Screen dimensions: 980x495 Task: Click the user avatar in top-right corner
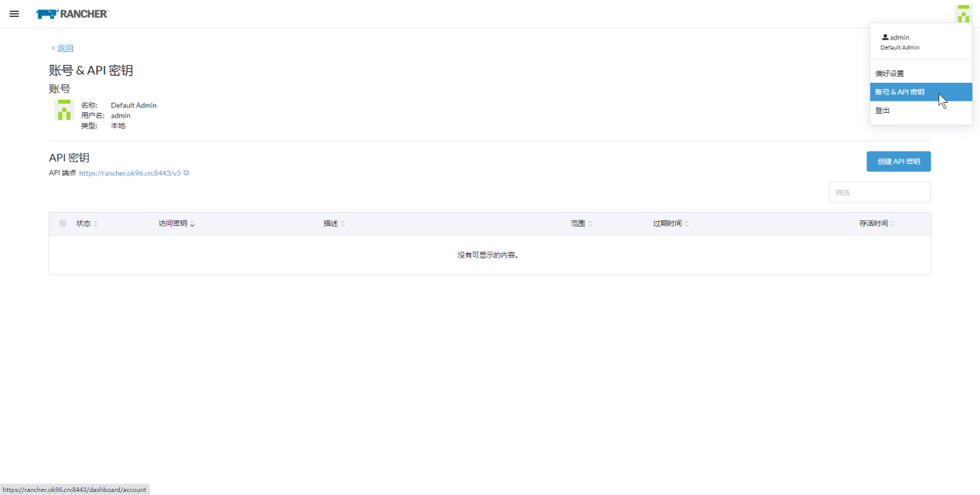tap(962, 14)
